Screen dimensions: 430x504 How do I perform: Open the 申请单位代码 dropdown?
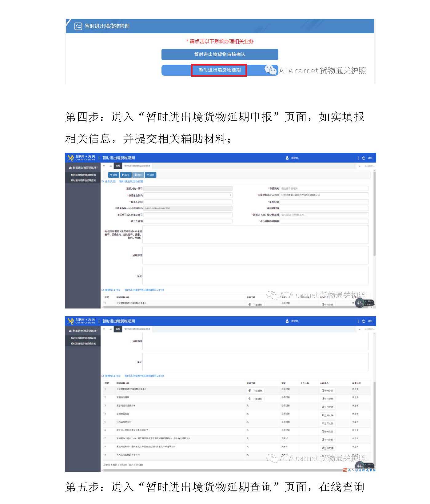188,195
